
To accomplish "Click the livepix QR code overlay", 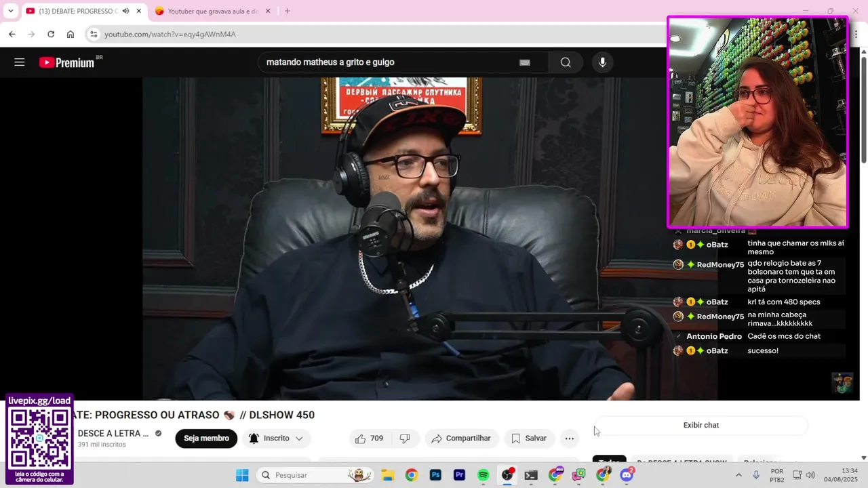I will [39, 439].
